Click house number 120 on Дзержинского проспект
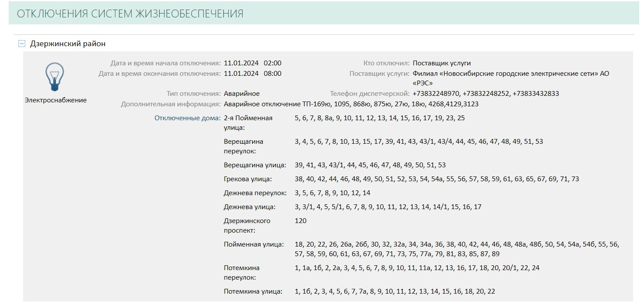The image size is (644, 308). tap(301, 221)
